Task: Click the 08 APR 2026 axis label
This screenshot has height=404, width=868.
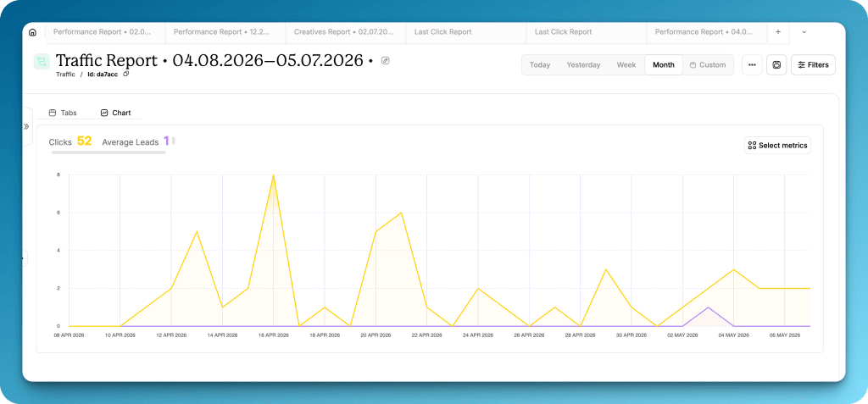Action: click(x=69, y=335)
